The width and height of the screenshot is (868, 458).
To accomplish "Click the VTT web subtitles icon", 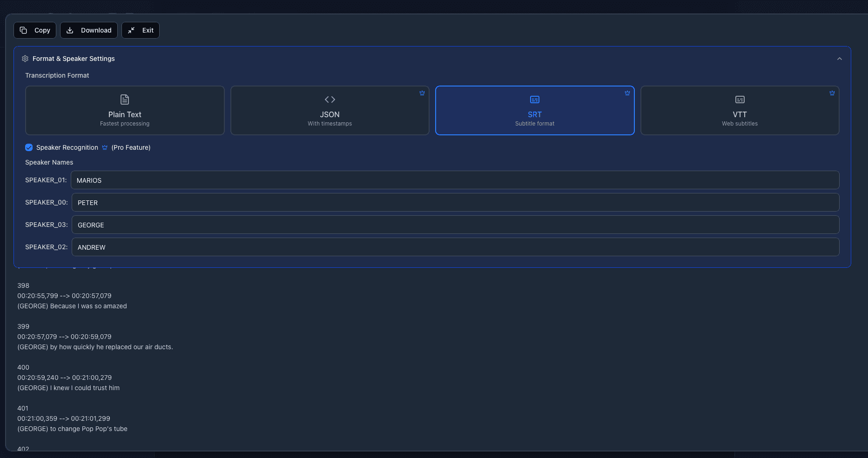I will [x=740, y=100].
